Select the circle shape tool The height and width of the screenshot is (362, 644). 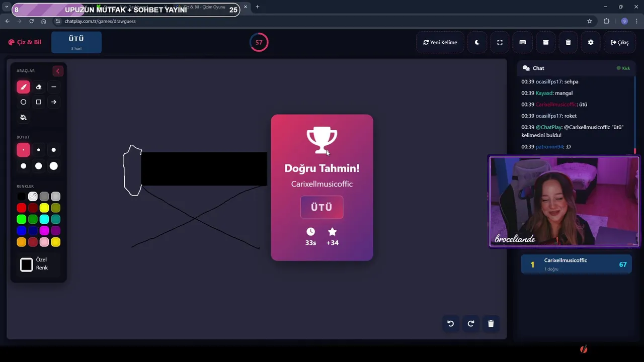click(23, 102)
